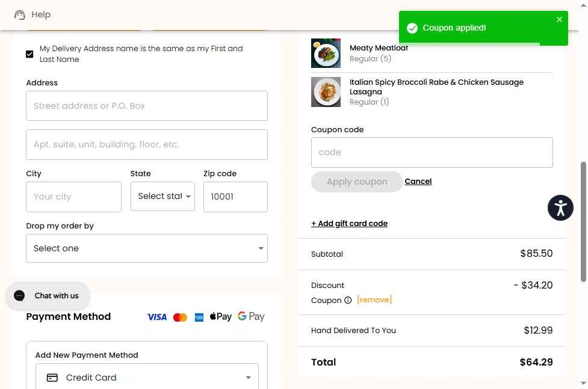Click the Visa card logo
The image size is (588, 389).
(x=156, y=317)
